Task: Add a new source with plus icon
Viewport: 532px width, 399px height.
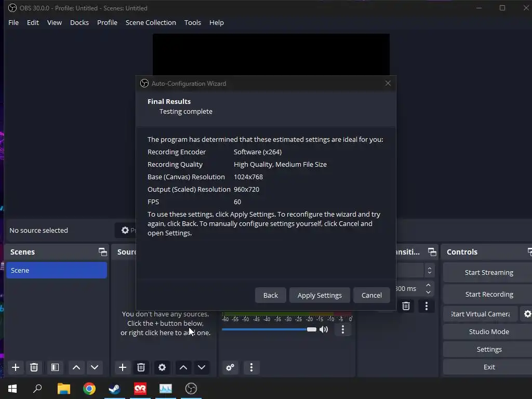Action: tap(123, 367)
